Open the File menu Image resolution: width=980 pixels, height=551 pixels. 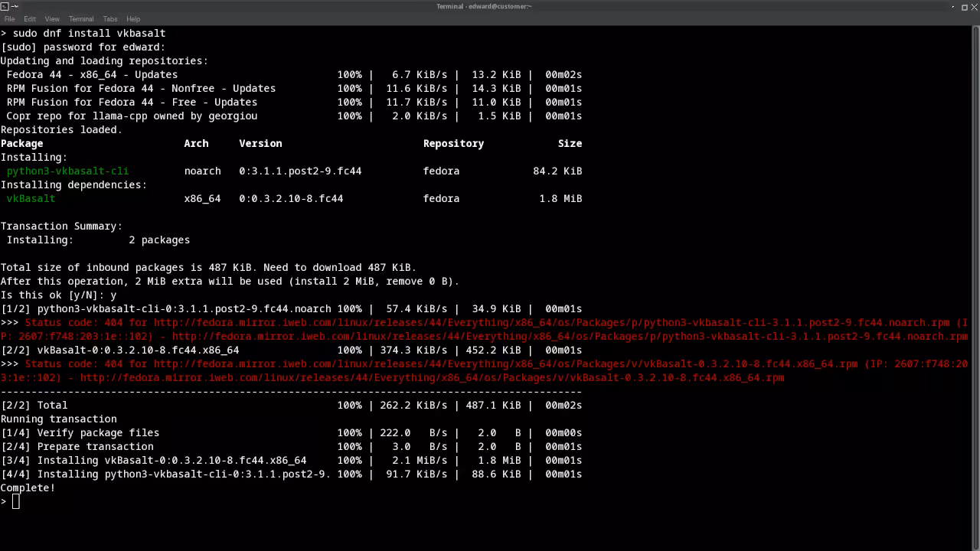(x=9, y=19)
